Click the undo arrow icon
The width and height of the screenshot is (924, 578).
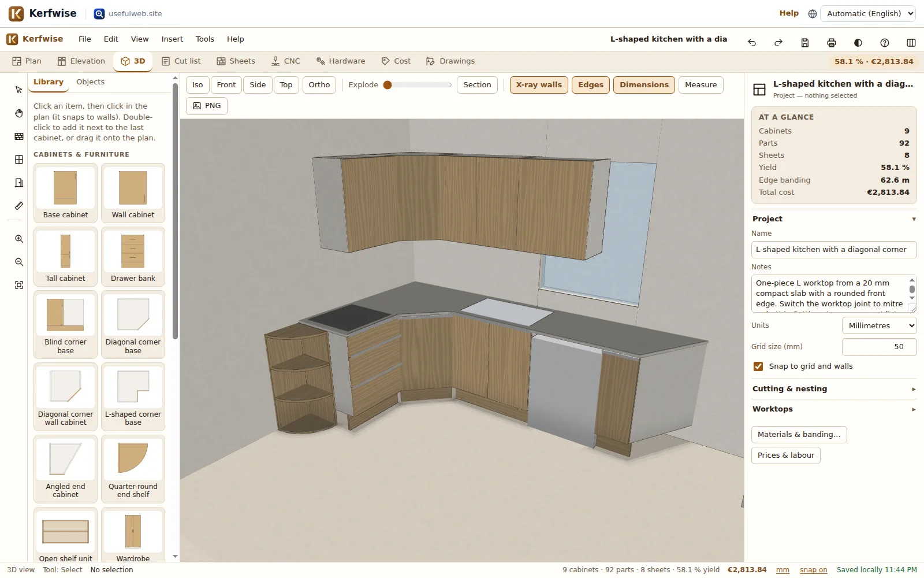752,42
